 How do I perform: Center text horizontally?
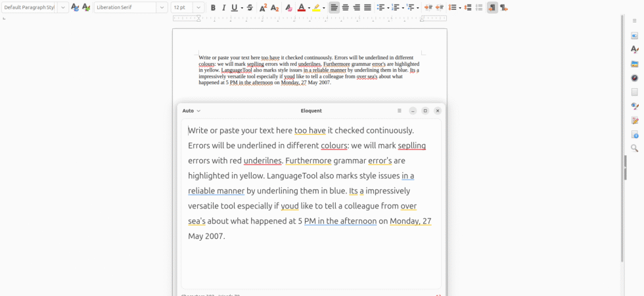pyautogui.click(x=346, y=7)
